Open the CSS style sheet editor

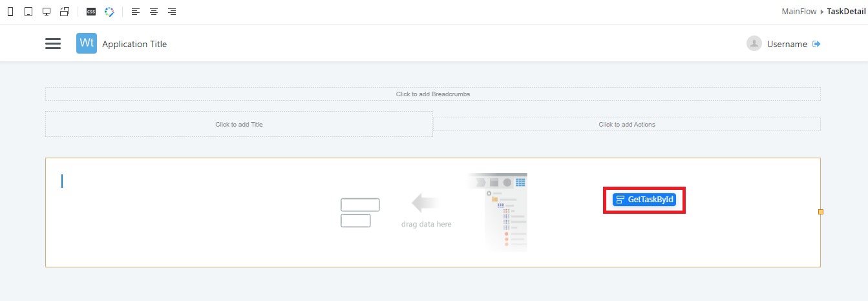[x=91, y=12]
